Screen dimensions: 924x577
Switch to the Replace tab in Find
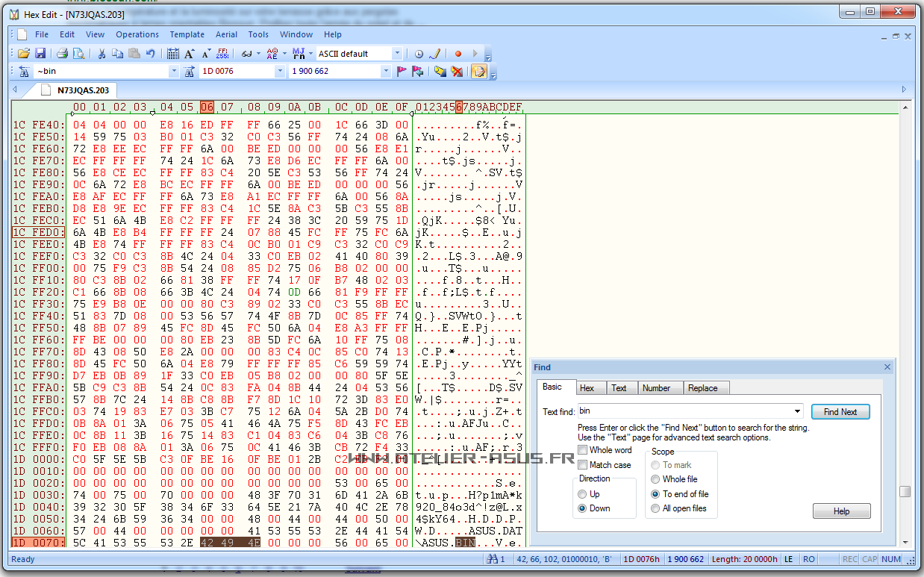pyautogui.click(x=702, y=388)
